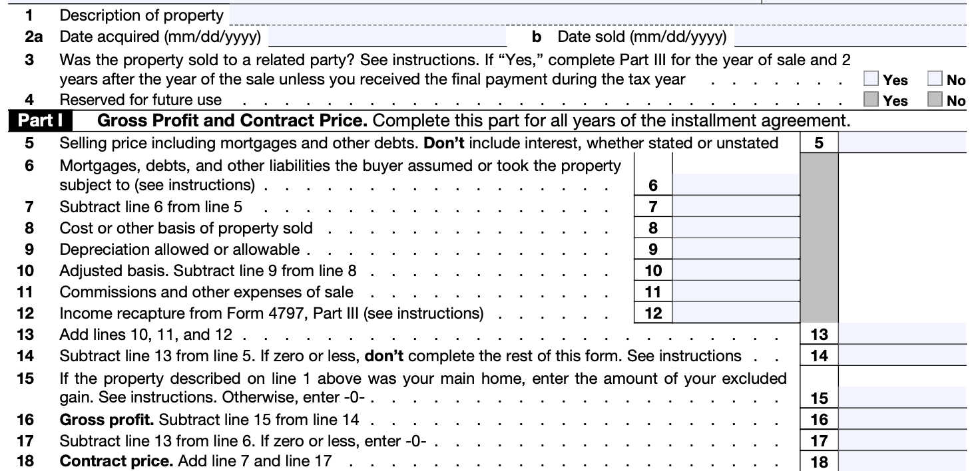Click the line 7 subtraction result field
The height and width of the screenshot is (471, 980).
[x=736, y=206]
